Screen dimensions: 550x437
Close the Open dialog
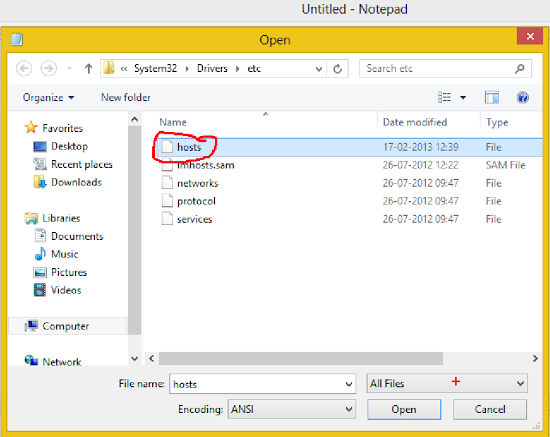(530, 36)
